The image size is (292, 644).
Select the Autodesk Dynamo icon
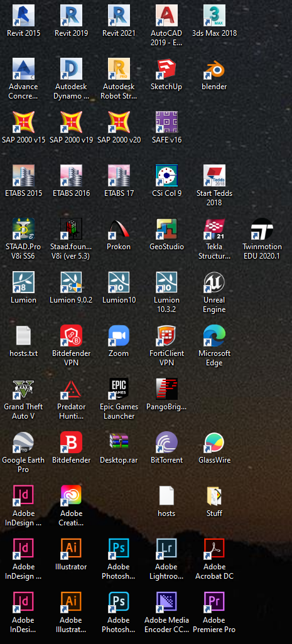pos(71,69)
